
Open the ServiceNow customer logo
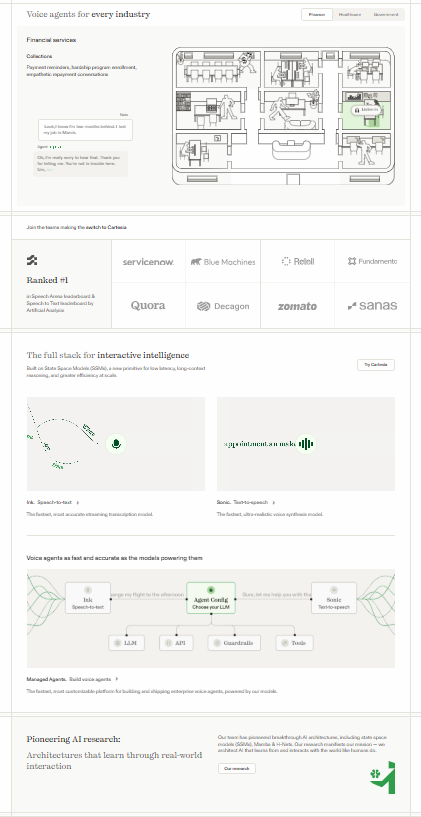click(148, 262)
